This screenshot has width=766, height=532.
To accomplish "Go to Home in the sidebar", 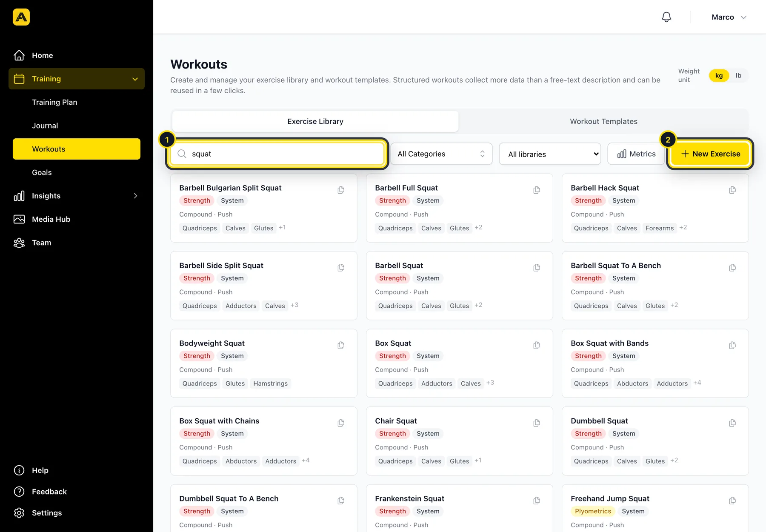I will [77, 55].
